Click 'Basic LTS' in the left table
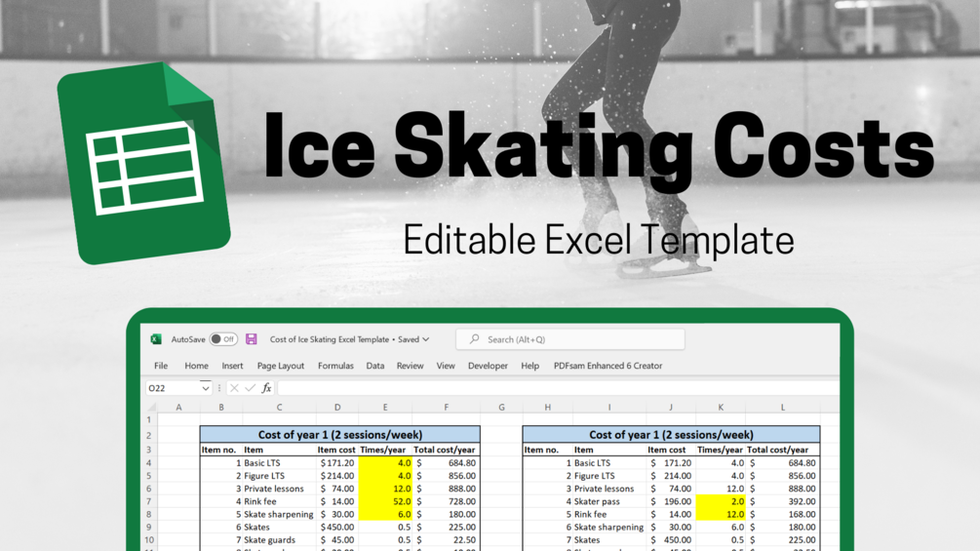980x551 pixels. click(262, 463)
